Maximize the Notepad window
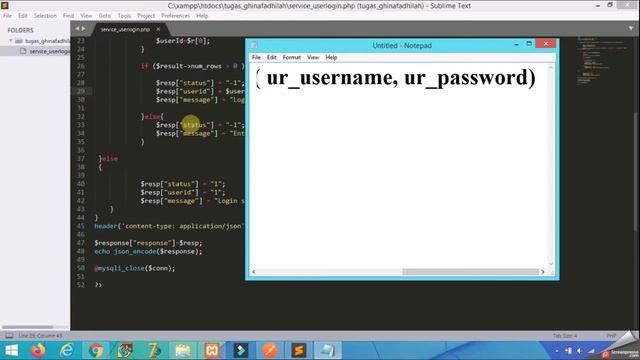640x360 pixels. (x=529, y=44)
